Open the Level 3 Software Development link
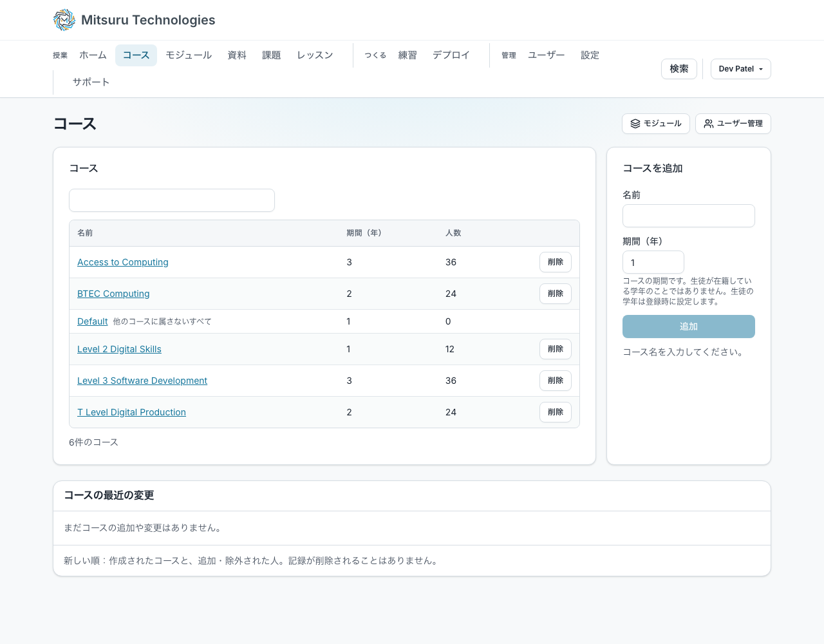 [142, 381]
